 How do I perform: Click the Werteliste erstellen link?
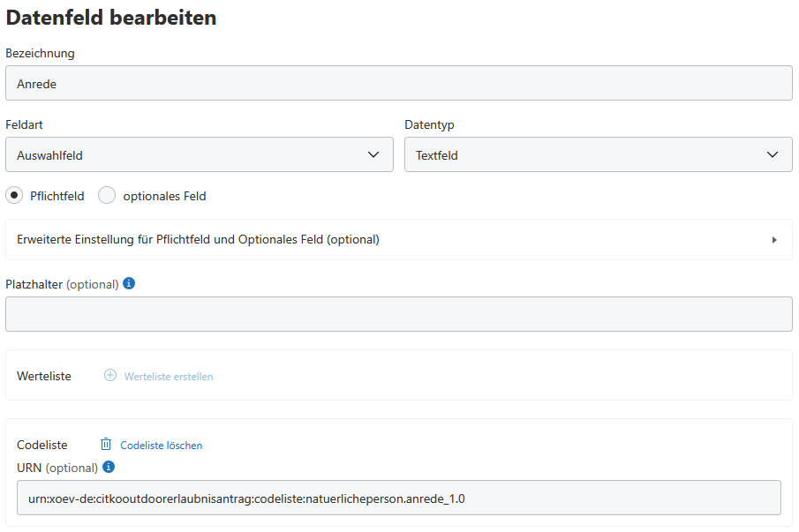point(169,376)
